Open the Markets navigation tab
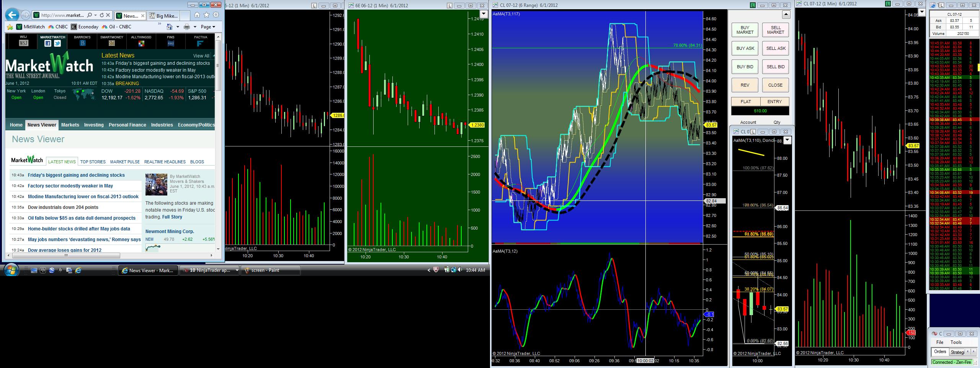This screenshot has height=368, width=980. point(70,125)
